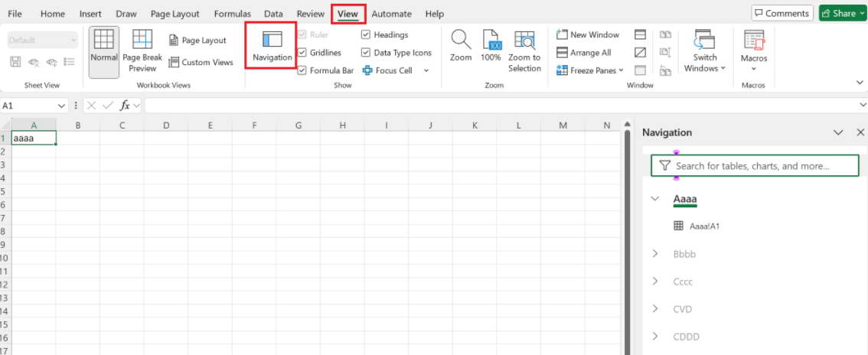Open the Data tab

click(273, 14)
